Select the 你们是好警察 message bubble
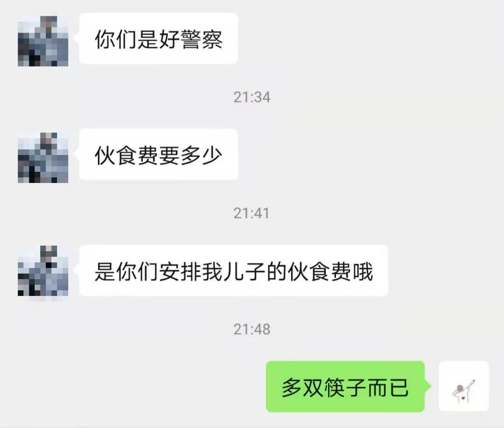 tap(159, 39)
